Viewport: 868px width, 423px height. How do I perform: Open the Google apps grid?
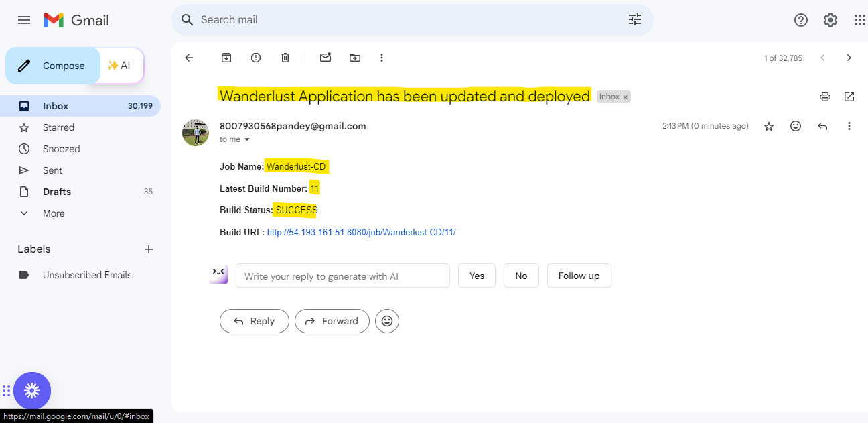[860, 20]
